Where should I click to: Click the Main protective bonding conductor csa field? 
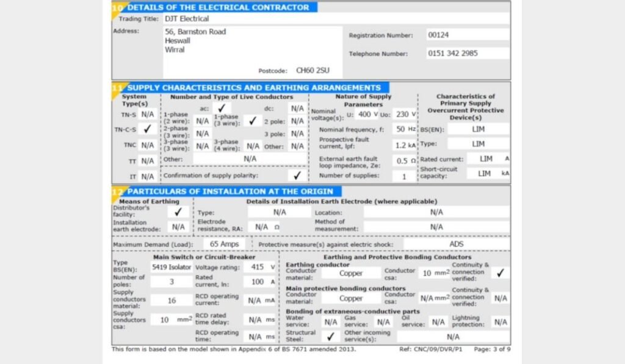point(435,298)
